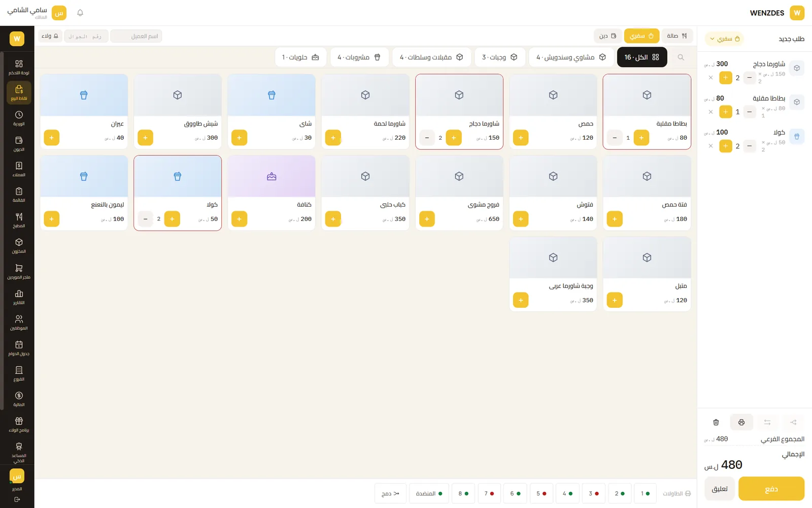Switch to the وجبات category tab
The image size is (812, 508).
(x=499, y=57)
